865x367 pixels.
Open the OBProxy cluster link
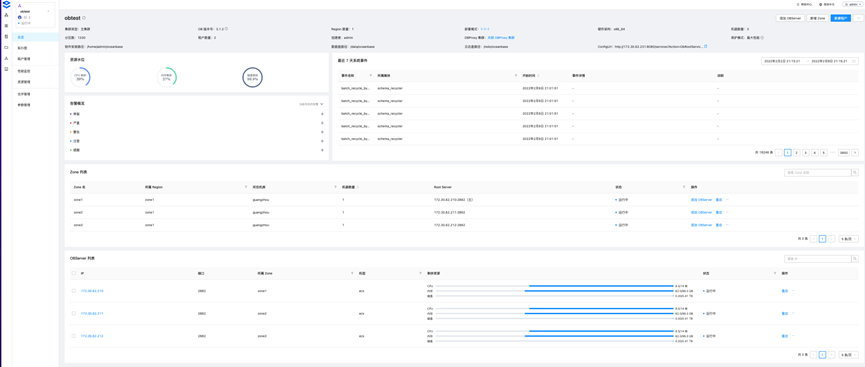point(501,38)
